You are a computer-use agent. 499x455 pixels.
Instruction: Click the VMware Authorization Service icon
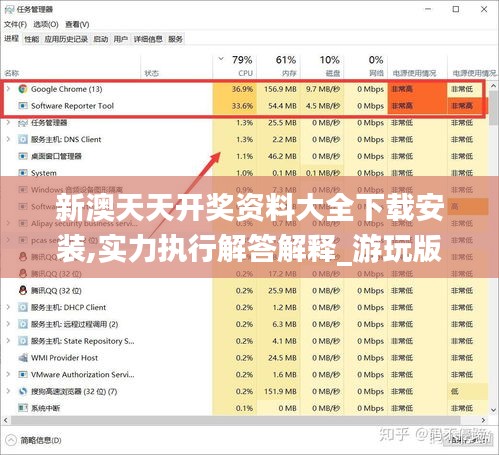coord(23,375)
